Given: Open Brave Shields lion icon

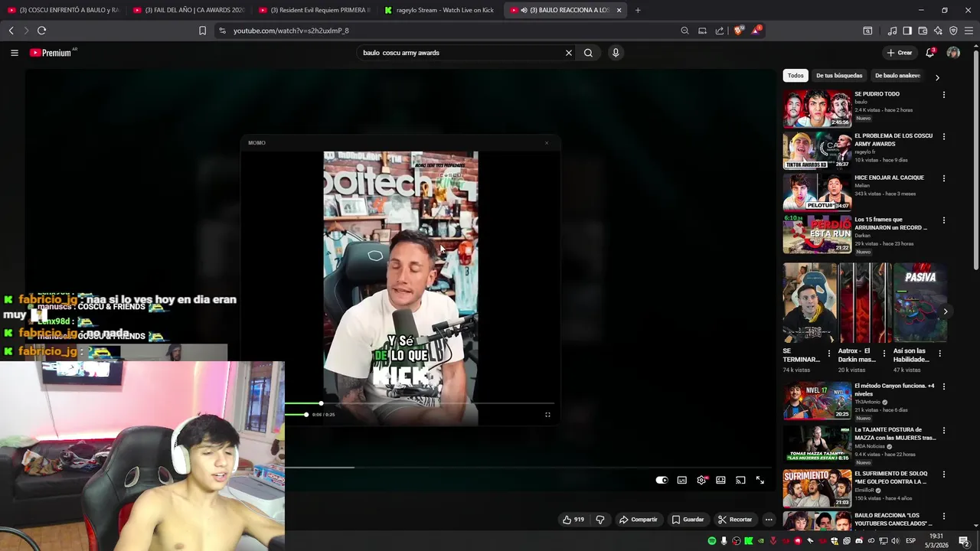Looking at the screenshot, I should (x=738, y=31).
